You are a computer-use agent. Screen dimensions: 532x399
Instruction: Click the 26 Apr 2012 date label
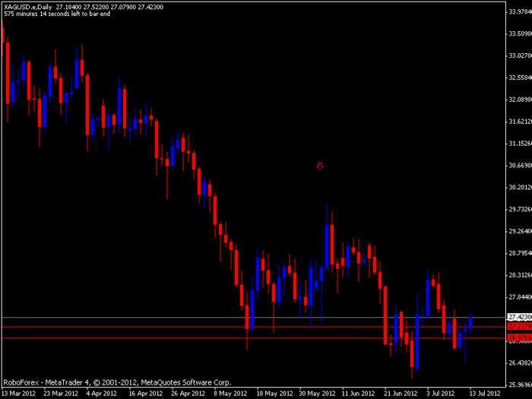[x=188, y=394]
